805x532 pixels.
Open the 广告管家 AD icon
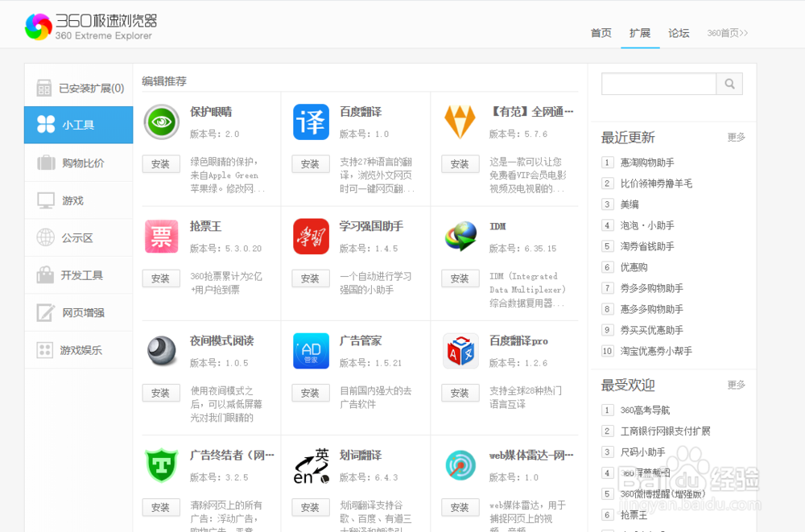pyautogui.click(x=311, y=351)
